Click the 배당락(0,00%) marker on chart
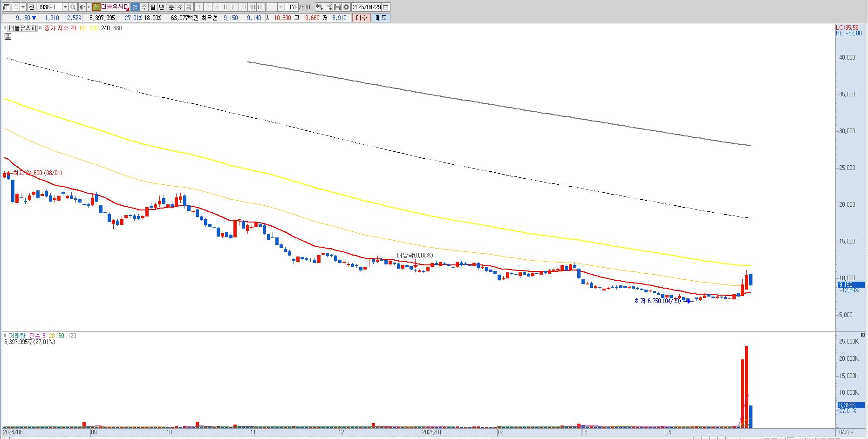 tap(415, 255)
